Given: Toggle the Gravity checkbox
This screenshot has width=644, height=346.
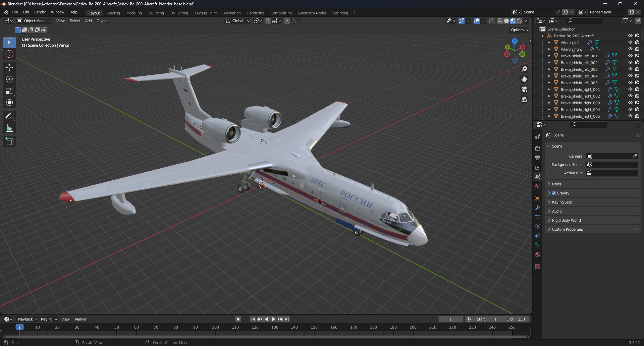Looking at the screenshot, I should point(554,193).
